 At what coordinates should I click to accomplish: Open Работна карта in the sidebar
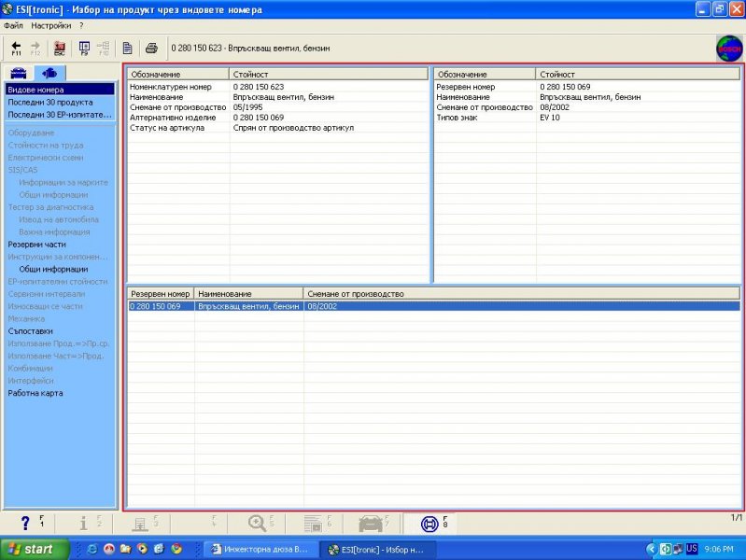(x=35, y=393)
